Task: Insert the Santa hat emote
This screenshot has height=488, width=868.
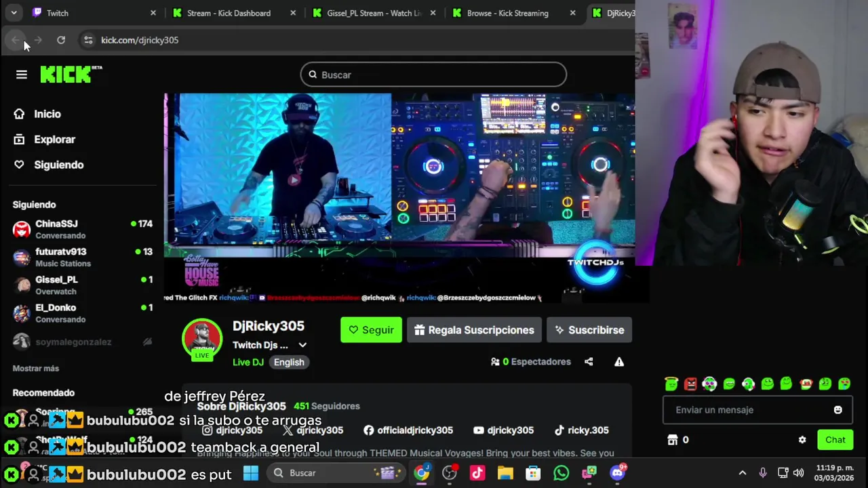Action: [806, 384]
